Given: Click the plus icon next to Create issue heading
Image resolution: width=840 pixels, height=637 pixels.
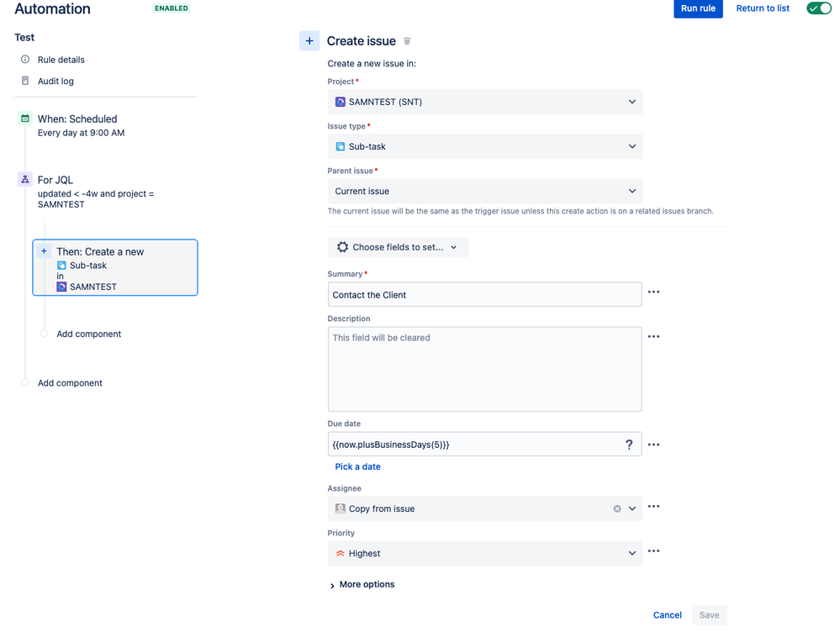Looking at the screenshot, I should (x=309, y=40).
